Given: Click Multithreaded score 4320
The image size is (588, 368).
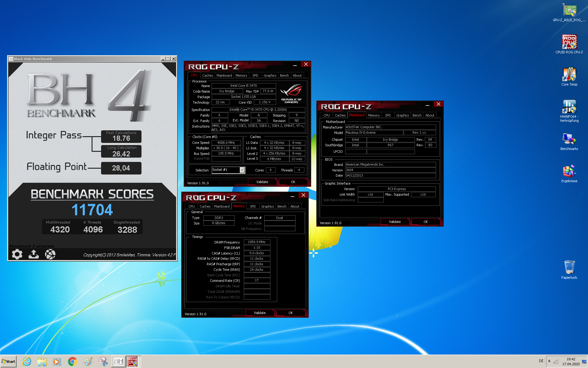Looking at the screenshot, I should point(60,229).
